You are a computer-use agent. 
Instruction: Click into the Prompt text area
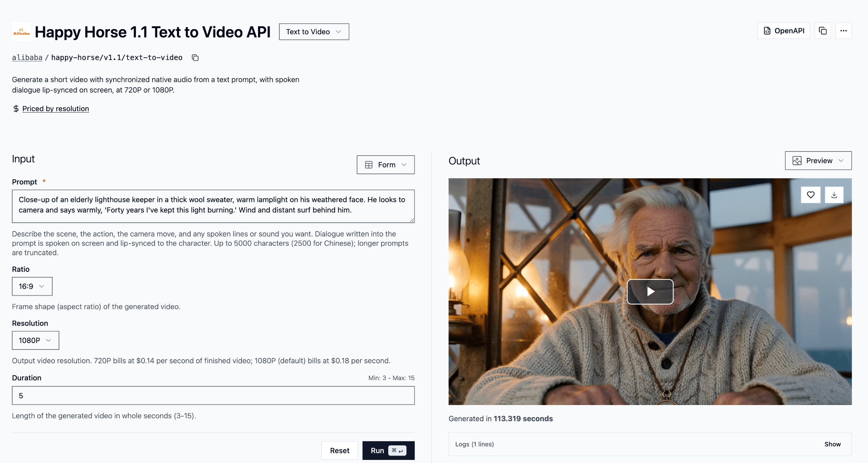tap(213, 206)
